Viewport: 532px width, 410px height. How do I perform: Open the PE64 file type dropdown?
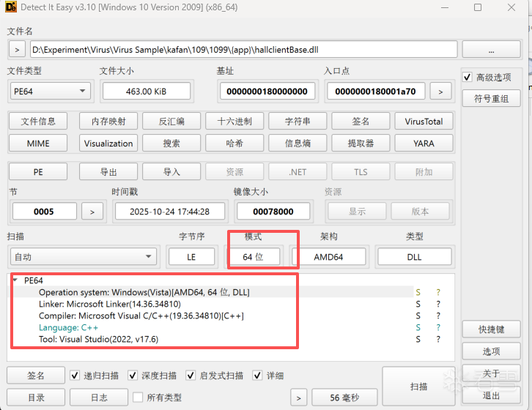pyautogui.click(x=50, y=92)
